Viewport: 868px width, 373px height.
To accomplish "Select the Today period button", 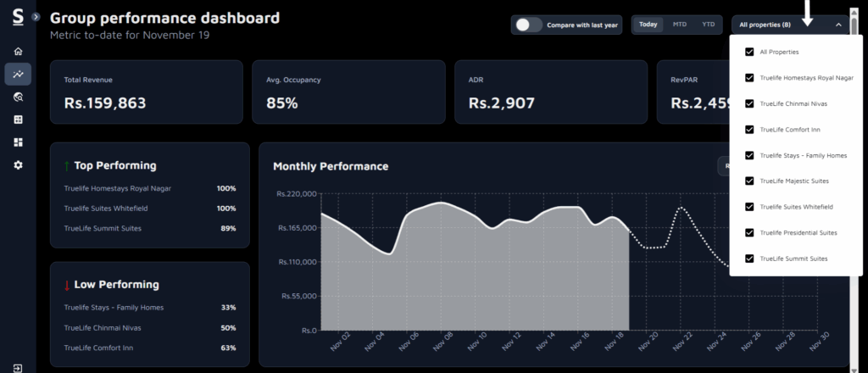I will 648,25.
